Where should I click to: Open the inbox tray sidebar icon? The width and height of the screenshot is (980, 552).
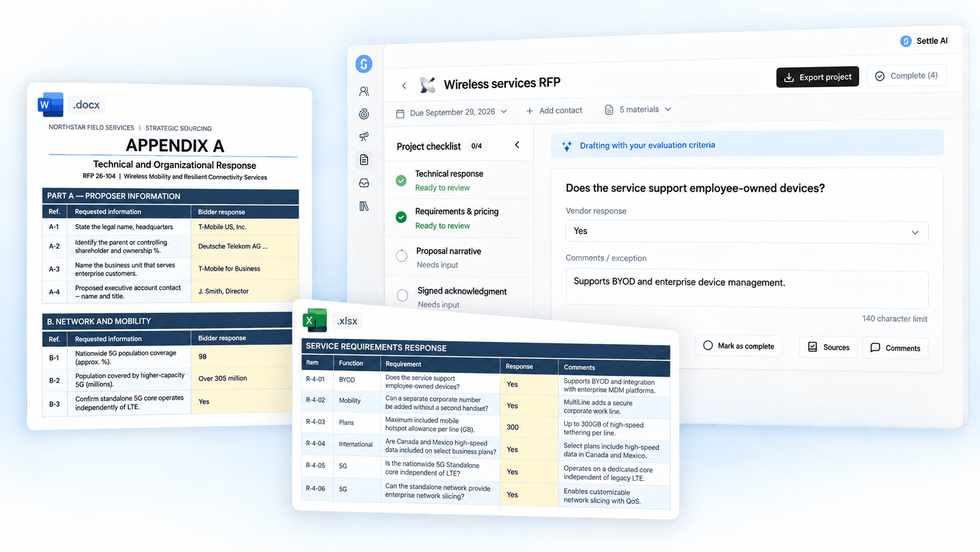(364, 183)
